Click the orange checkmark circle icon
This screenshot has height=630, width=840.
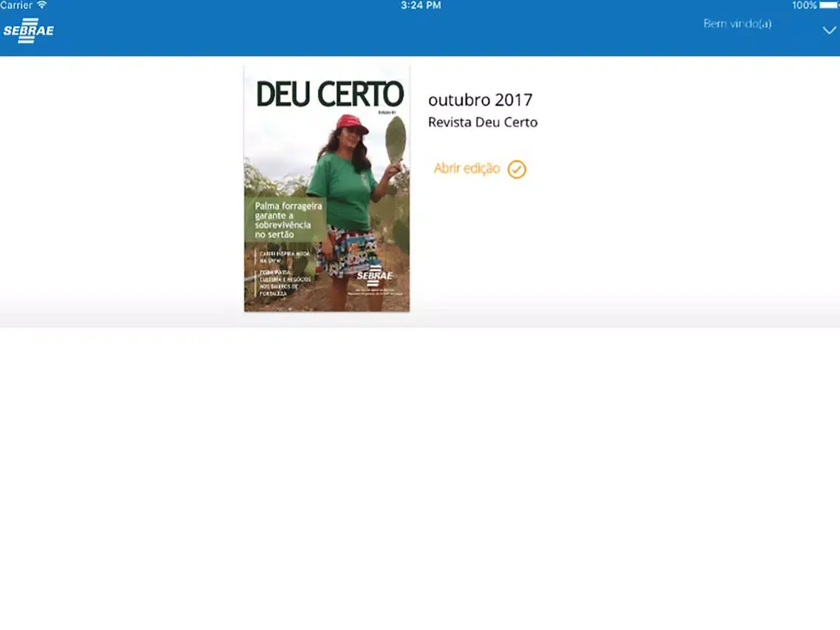coord(517,169)
